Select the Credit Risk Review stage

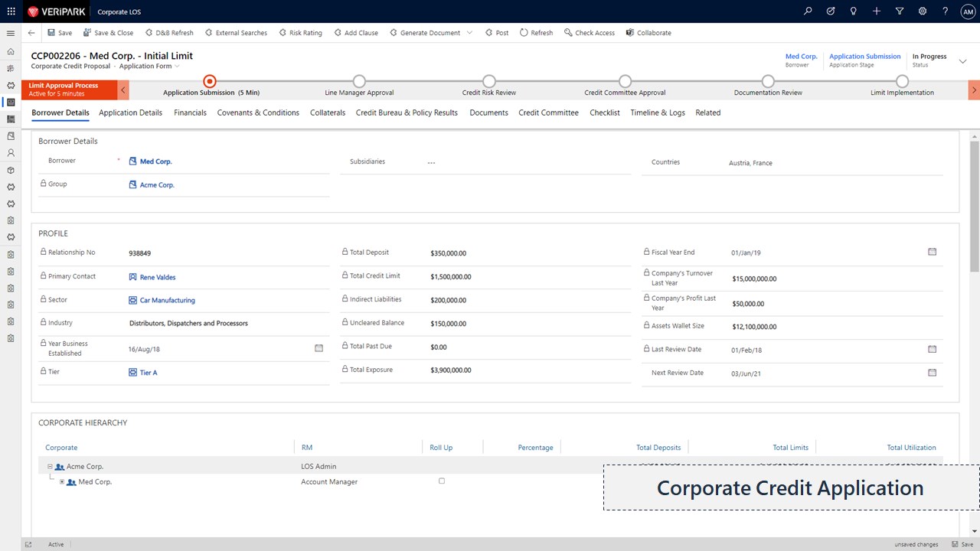pos(489,81)
